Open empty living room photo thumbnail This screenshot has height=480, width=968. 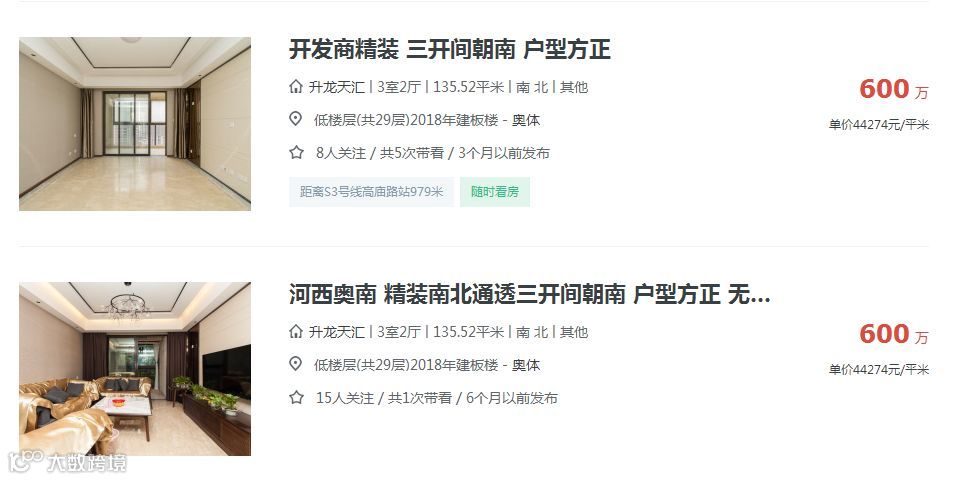135,124
